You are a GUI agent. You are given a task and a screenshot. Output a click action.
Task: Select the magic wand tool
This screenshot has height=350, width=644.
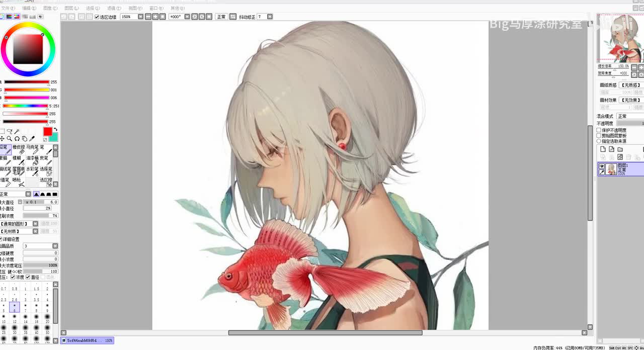[x=17, y=132]
